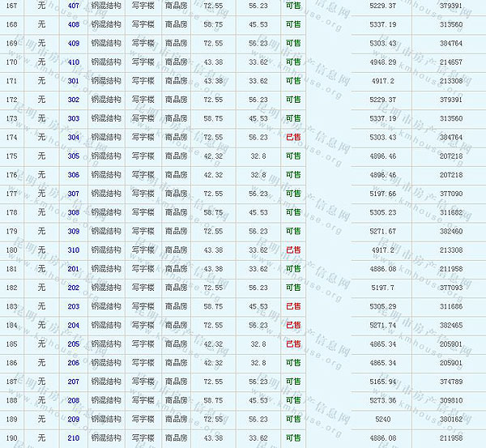Image resolution: width=486 pixels, height=448 pixels.
Task: Open room 304 link
Action: [x=74, y=137]
